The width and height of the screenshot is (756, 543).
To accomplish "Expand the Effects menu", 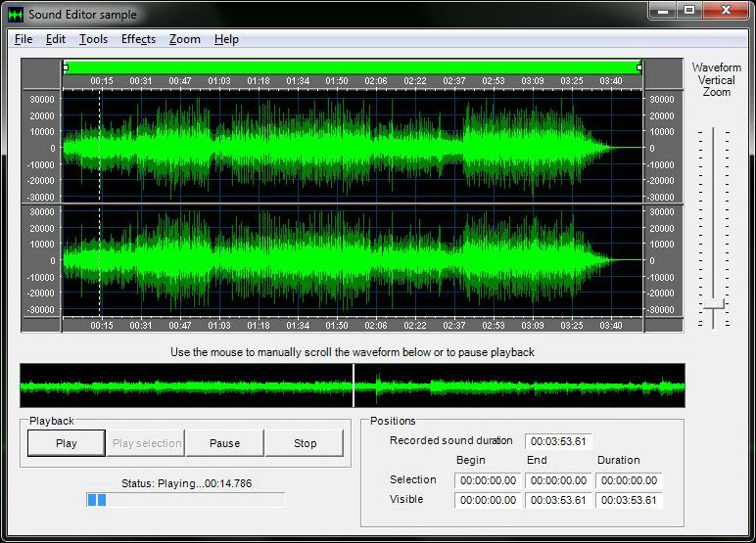I will (138, 39).
